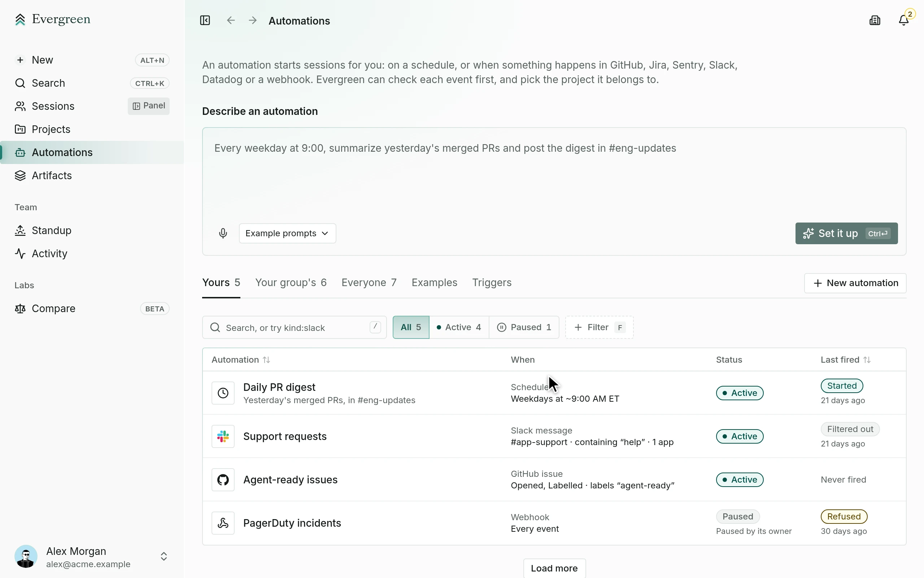This screenshot has height=578, width=924.
Task: Open Compare under Labs
Action: (x=92, y=309)
